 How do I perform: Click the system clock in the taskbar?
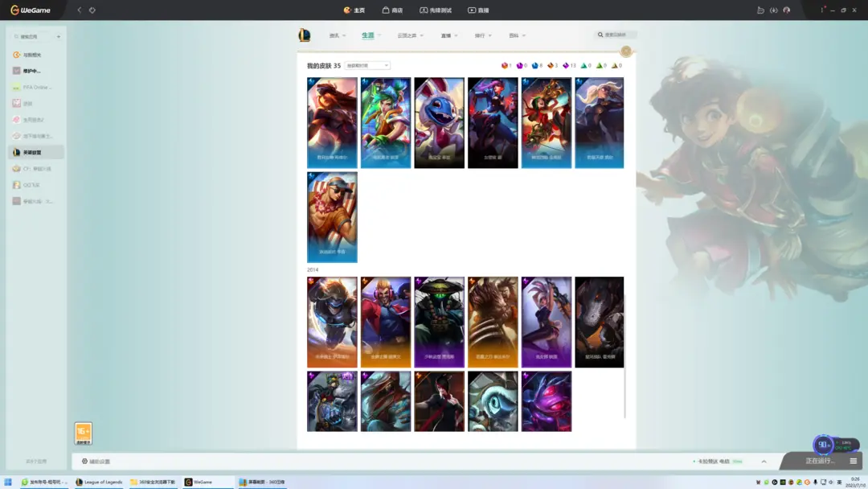point(856,482)
